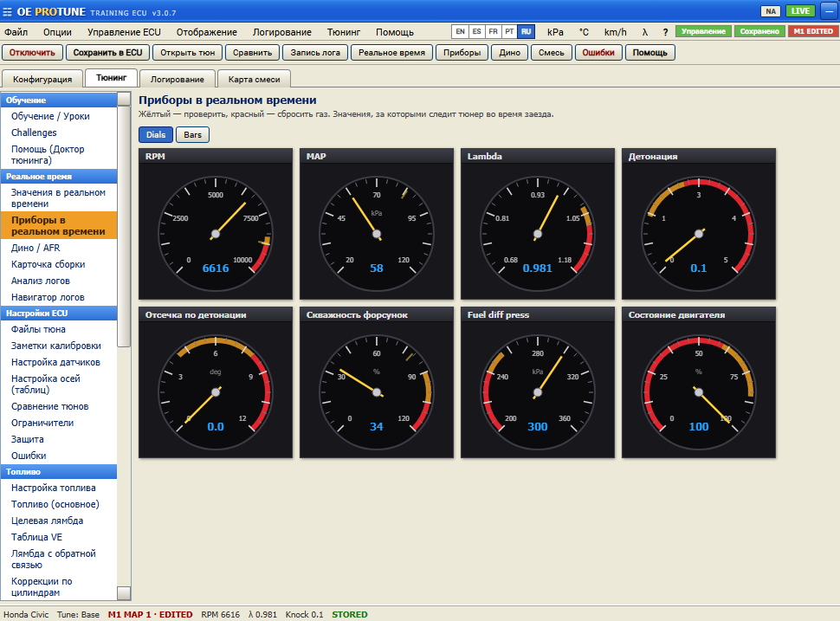Viewport: 840px width, 621px height.
Task: Open the Отображение menu
Action: point(206,32)
